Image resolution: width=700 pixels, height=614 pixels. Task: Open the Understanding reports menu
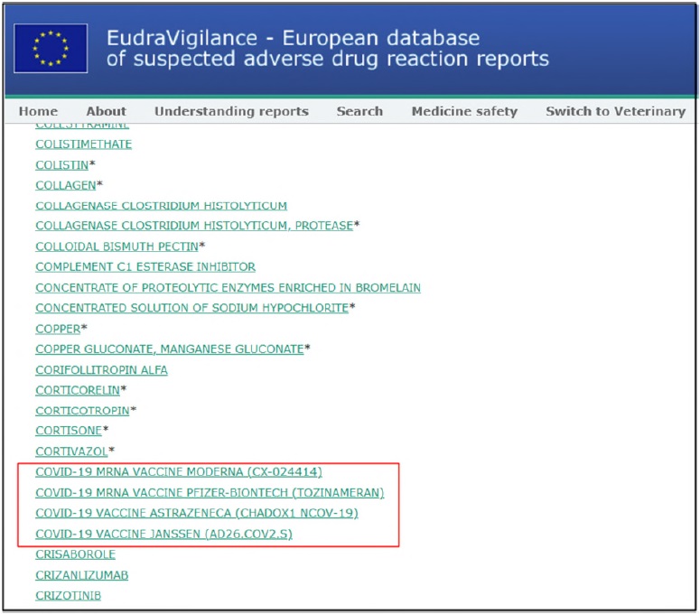[231, 111]
